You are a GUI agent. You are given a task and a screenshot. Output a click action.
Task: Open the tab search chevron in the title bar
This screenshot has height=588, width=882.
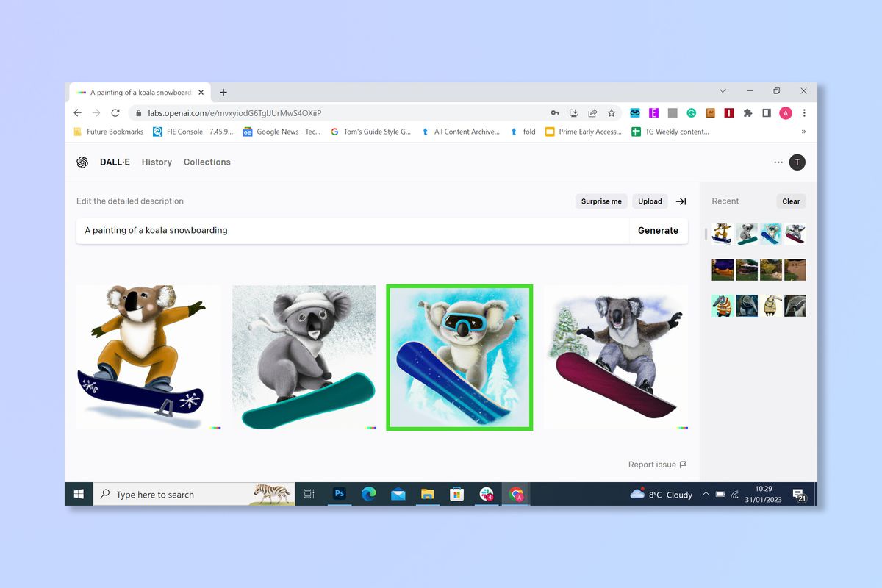723,90
